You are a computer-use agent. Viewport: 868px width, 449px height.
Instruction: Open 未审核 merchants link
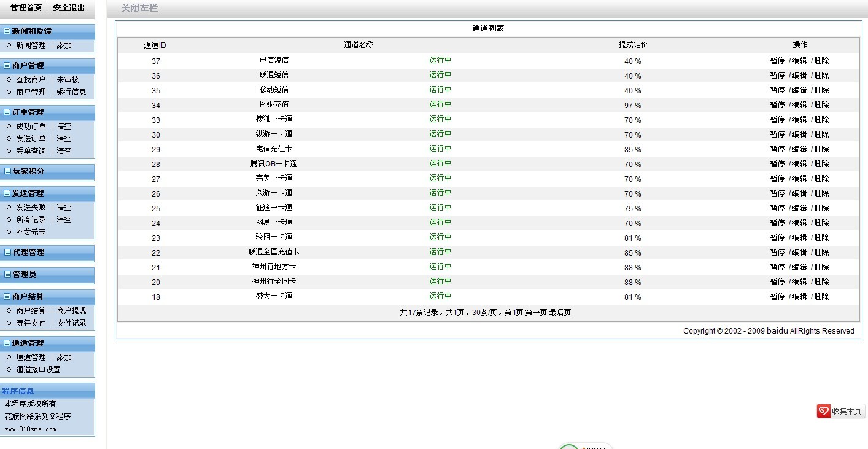[68, 80]
